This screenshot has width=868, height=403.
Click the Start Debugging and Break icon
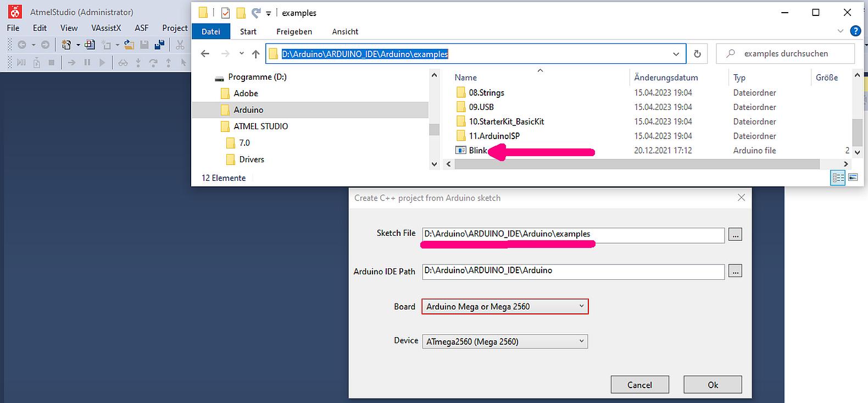click(x=21, y=63)
